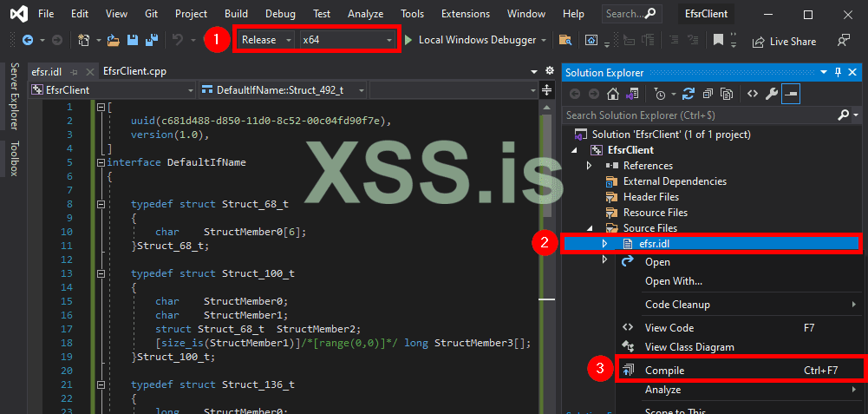
Task: Select the External Dependencies tree item
Action: (675, 181)
